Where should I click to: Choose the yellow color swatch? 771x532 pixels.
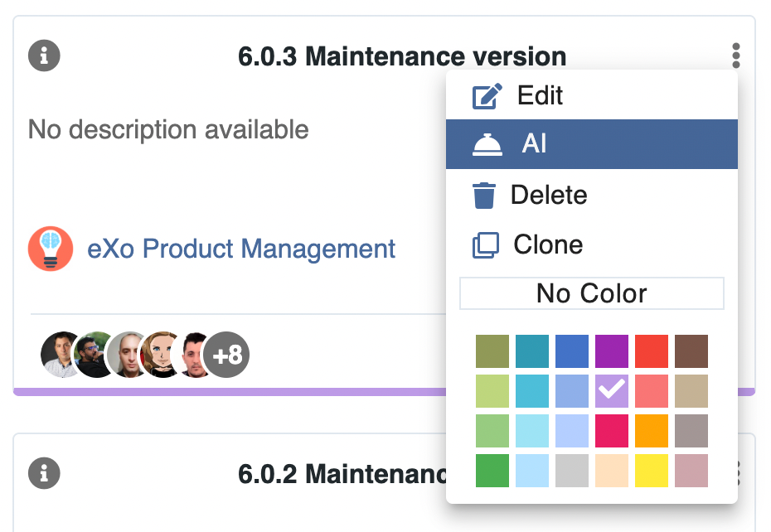tap(652, 470)
